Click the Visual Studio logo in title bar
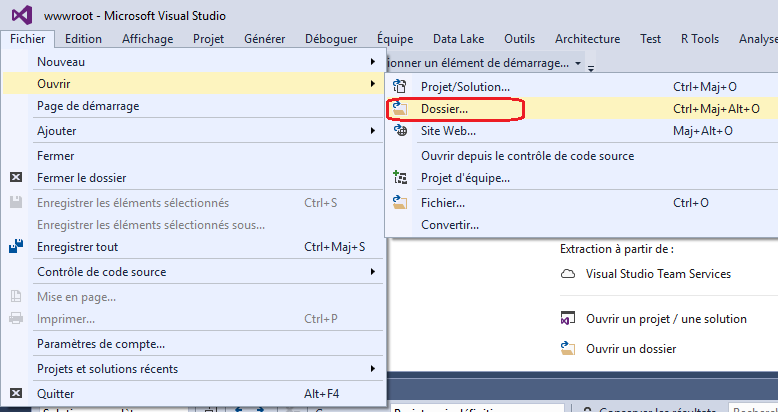Image resolution: width=778 pixels, height=412 pixels. [x=22, y=16]
